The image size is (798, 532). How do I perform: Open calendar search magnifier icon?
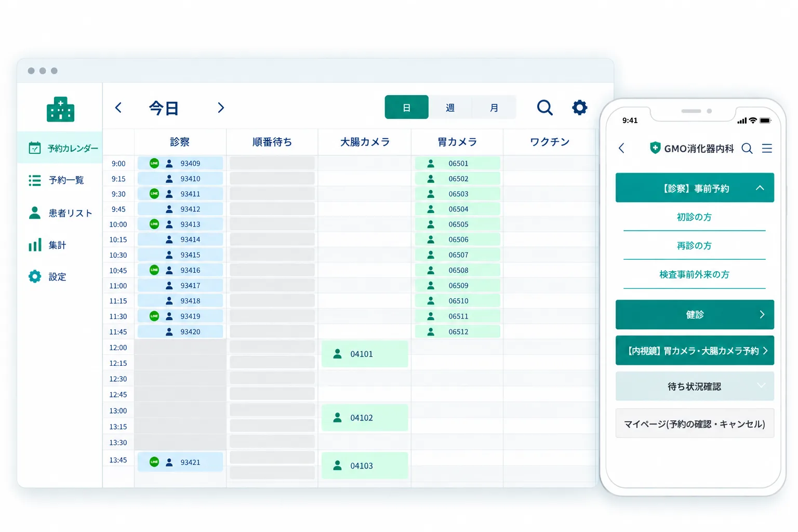[x=544, y=108]
